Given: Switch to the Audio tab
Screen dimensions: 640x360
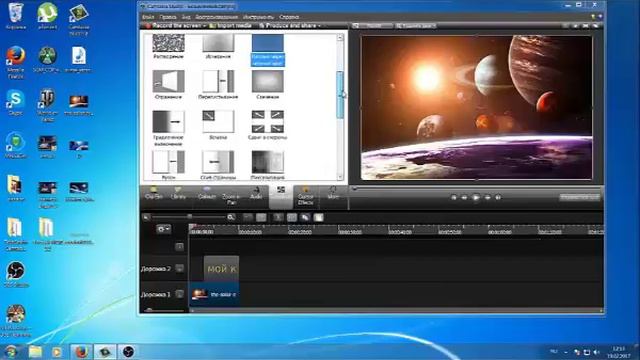Looking at the screenshot, I should (256, 193).
